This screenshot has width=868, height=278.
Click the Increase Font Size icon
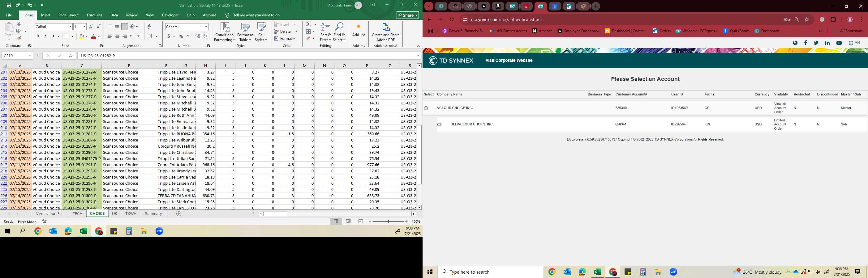coord(91,27)
